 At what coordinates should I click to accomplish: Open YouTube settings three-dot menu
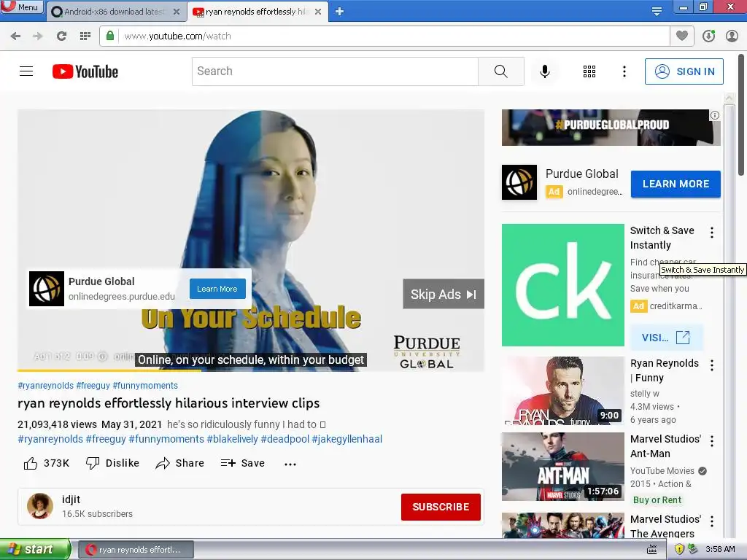[624, 71]
